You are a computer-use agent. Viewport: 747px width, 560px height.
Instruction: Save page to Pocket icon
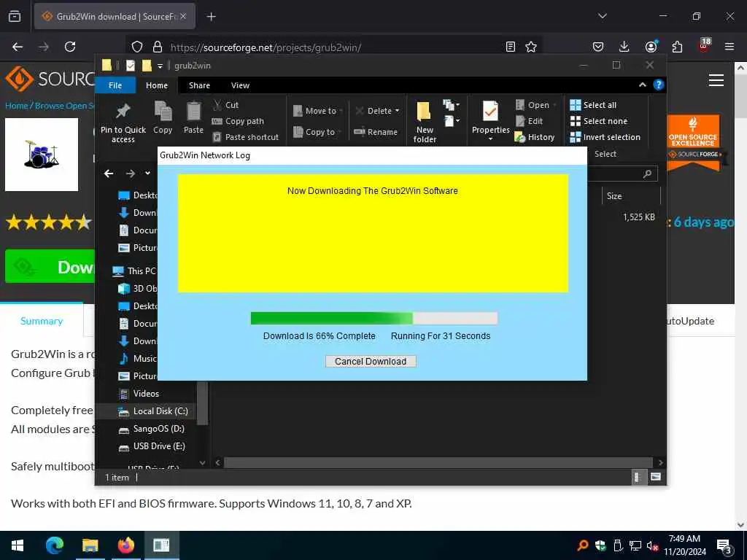598,47
